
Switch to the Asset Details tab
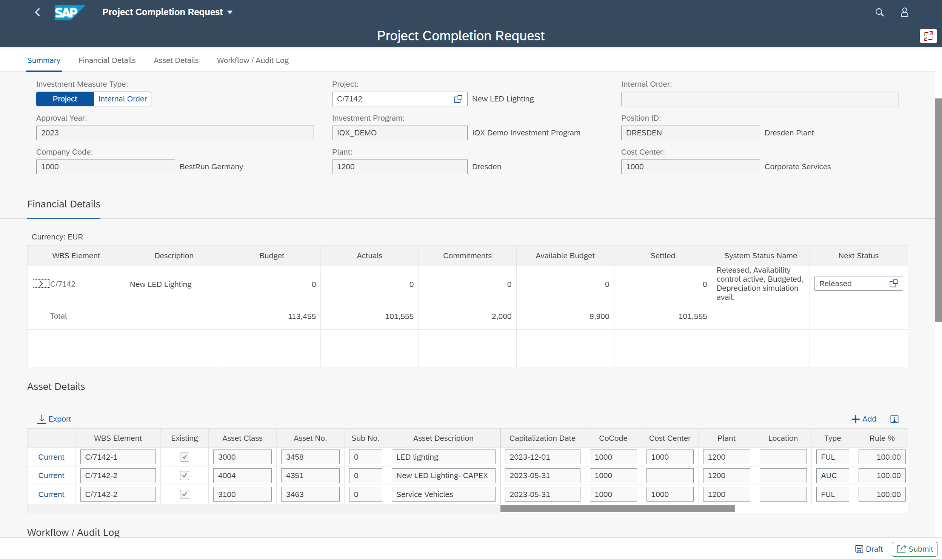coord(176,60)
